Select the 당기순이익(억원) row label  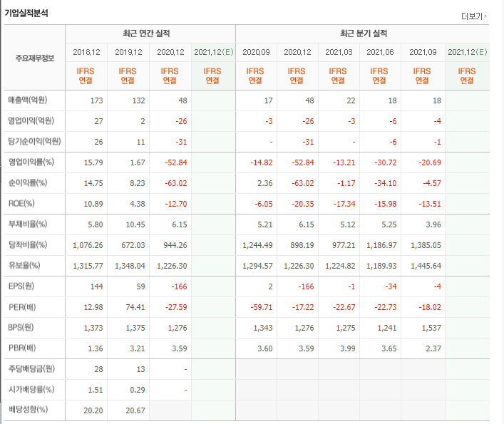35,141
